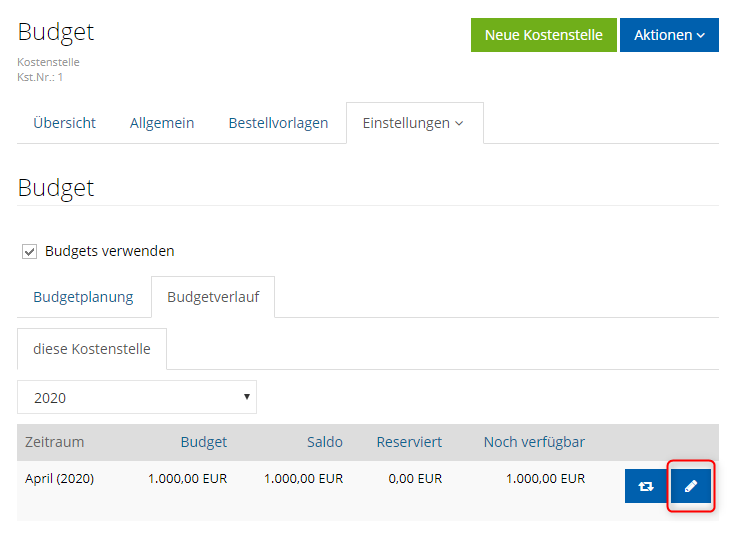This screenshot has height=539, width=746.
Task: Toggle the Budgets verwenden checkbox
Action: 30,251
